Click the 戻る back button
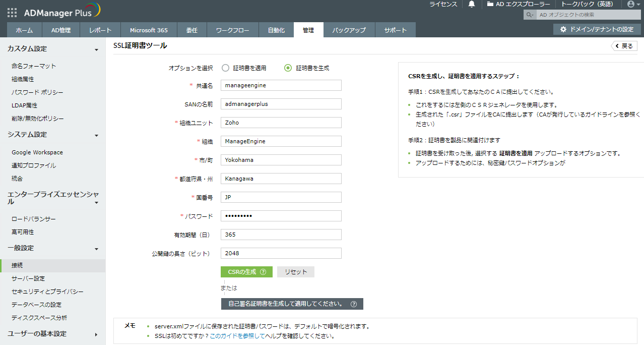 pyautogui.click(x=624, y=46)
